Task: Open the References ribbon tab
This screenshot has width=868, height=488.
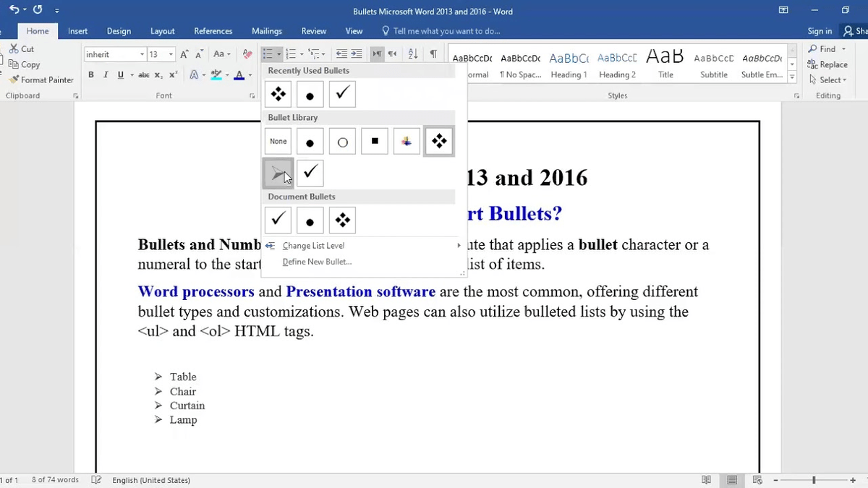Action: click(x=213, y=31)
